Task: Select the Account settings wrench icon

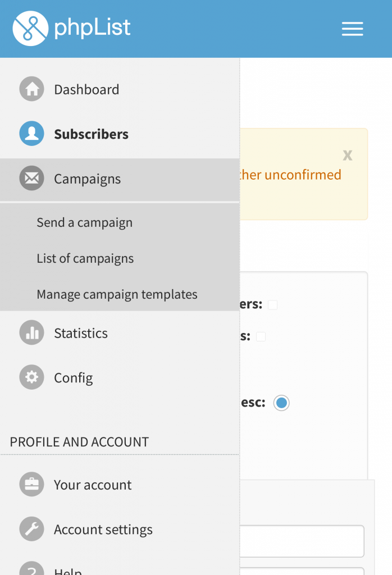Action: [x=31, y=529]
